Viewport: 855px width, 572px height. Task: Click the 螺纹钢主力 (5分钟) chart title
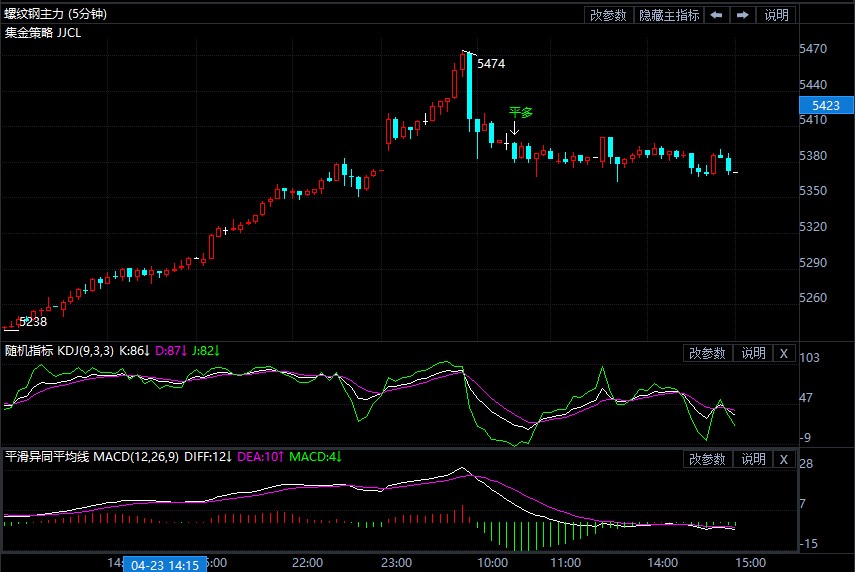click(x=56, y=14)
